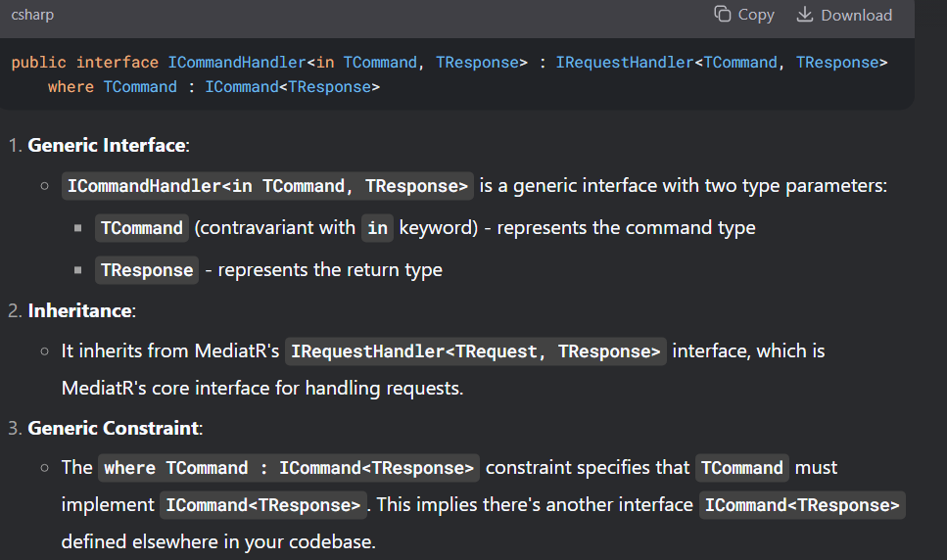Click the Generic Constraint heading
The height and width of the screenshot is (560, 947).
pos(114,428)
